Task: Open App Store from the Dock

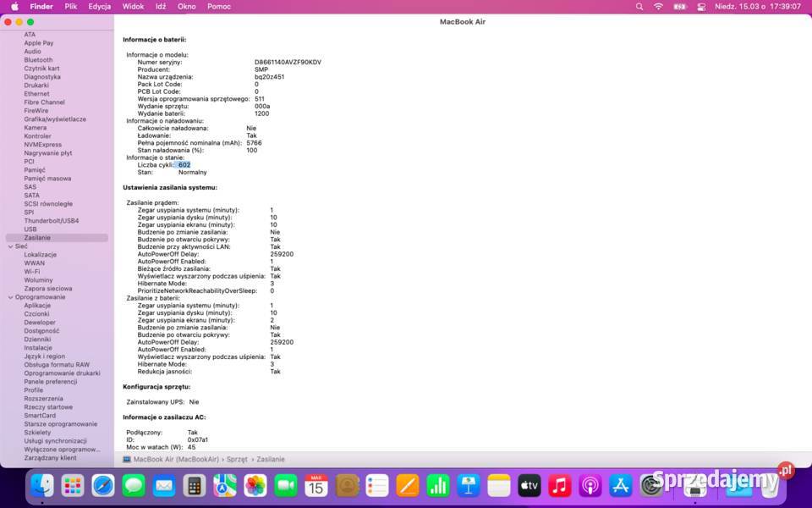Action: (x=620, y=486)
